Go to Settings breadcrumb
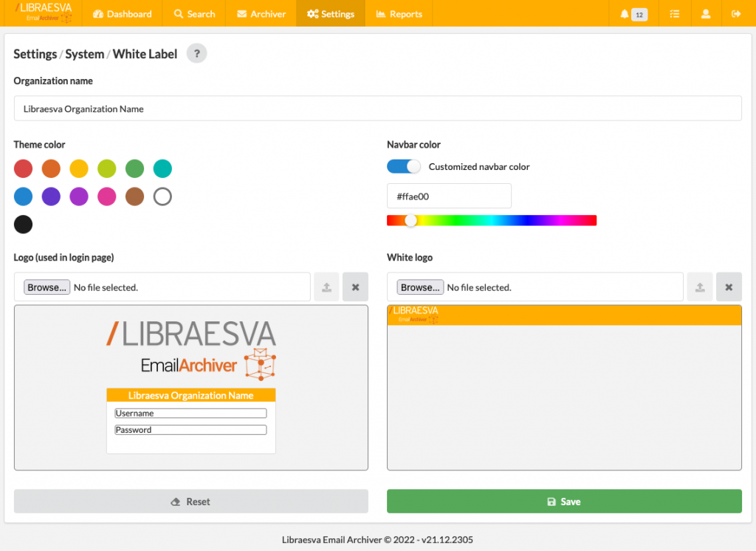Image resolution: width=756 pixels, height=551 pixels. tap(35, 54)
